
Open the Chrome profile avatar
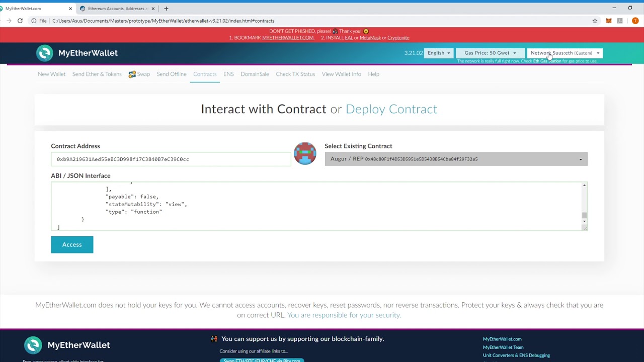(x=635, y=21)
